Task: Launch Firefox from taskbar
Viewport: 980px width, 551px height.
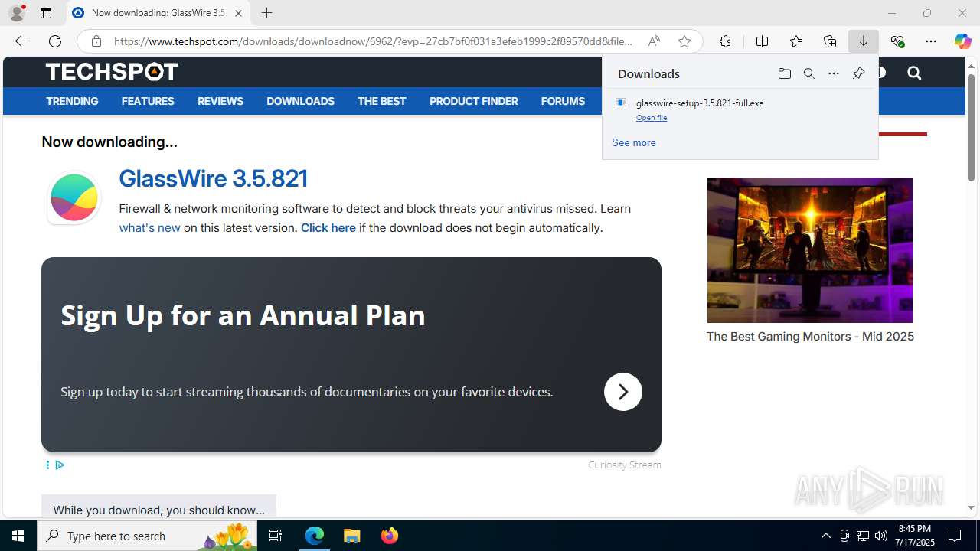Action: [x=390, y=536]
